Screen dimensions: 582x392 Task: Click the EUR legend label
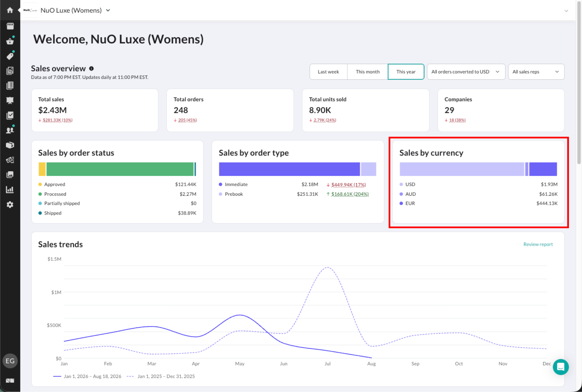[410, 203]
